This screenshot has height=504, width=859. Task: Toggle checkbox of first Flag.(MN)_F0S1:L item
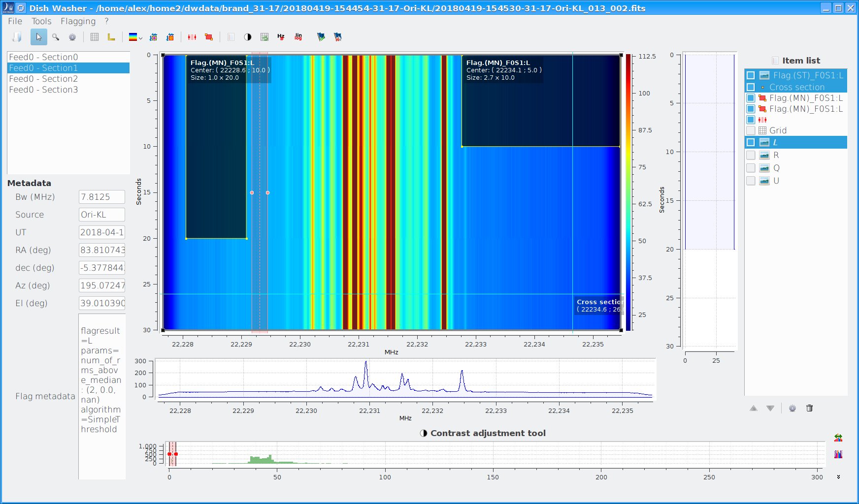(x=751, y=98)
